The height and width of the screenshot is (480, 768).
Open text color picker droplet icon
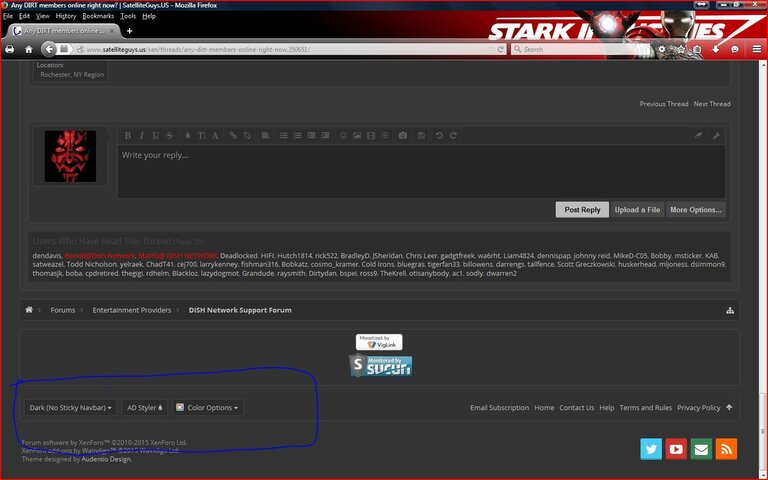point(187,136)
